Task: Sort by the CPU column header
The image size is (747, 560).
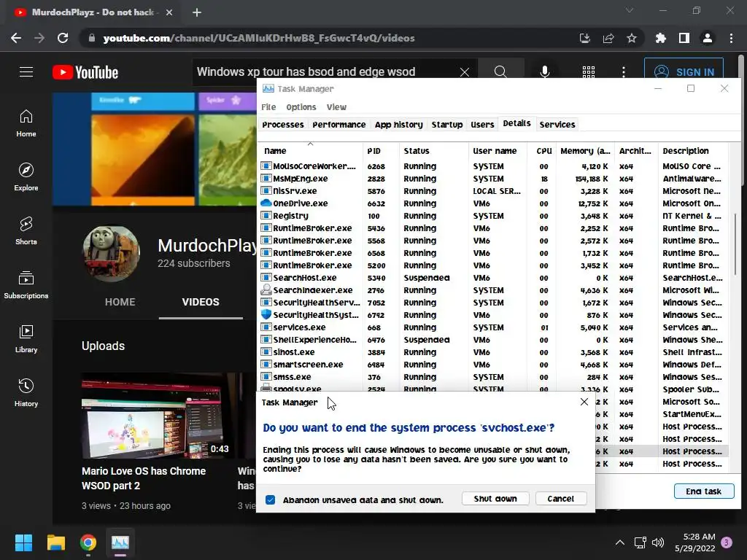Action: 542,150
